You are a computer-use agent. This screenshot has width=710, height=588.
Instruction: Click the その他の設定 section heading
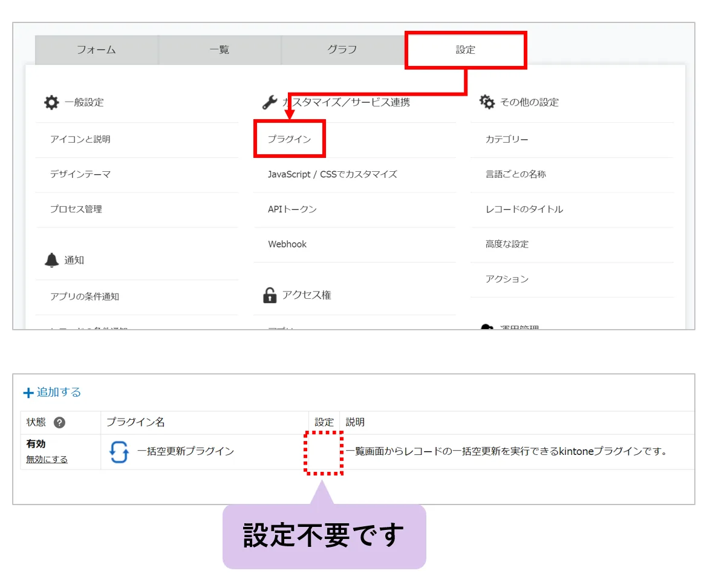pos(529,102)
